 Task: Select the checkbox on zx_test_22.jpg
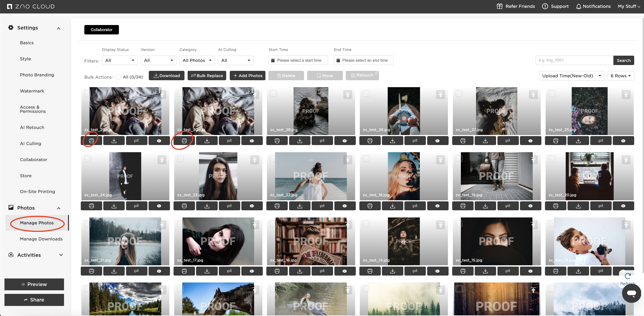[x=273, y=159]
